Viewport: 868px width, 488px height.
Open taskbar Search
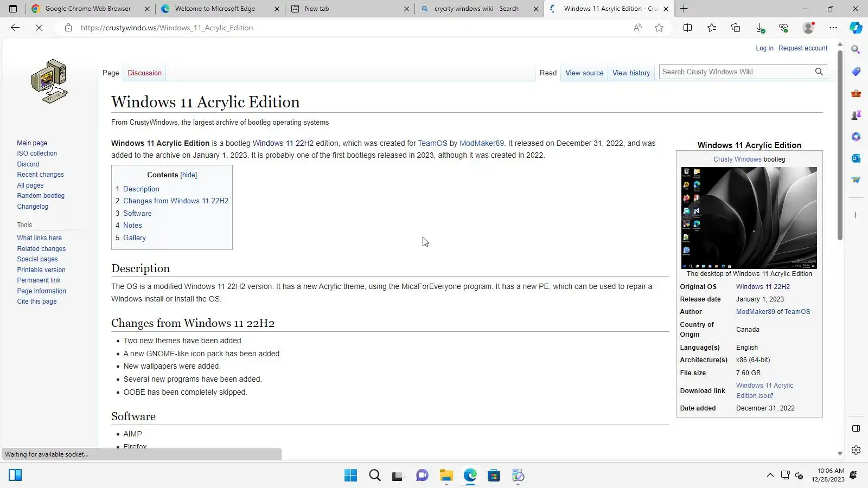point(374,476)
